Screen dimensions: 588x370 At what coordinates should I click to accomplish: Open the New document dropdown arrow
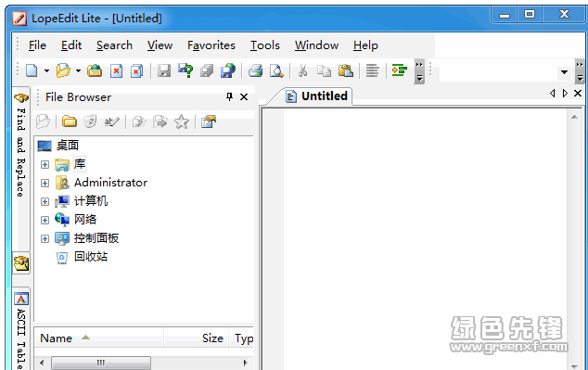(47, 70)
